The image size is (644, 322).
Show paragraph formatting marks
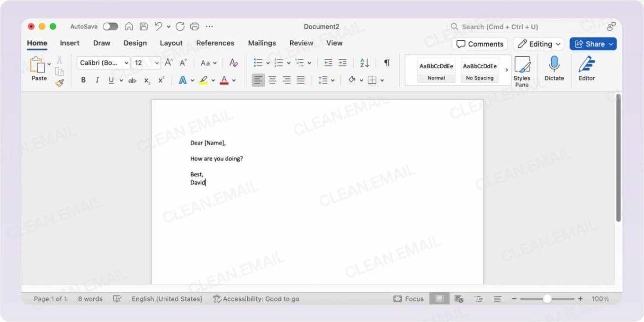click(387, 63)
